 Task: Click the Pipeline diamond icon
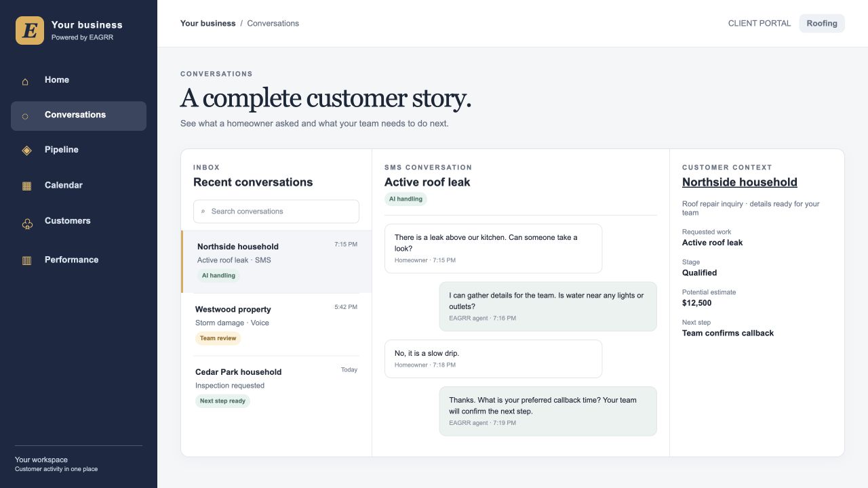(x=26, y=150)
